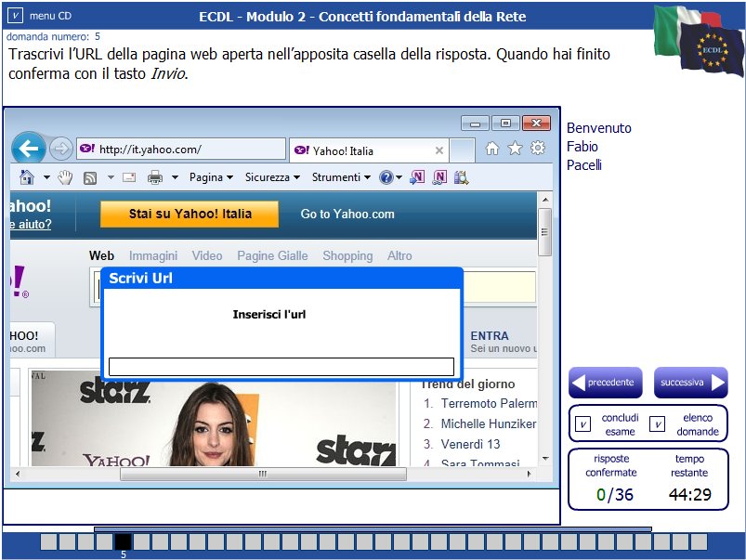This screenshot has width=746, height=560.
Task: Click the ENTRA link on Yahoo
Action: click(x=490, y=336)
